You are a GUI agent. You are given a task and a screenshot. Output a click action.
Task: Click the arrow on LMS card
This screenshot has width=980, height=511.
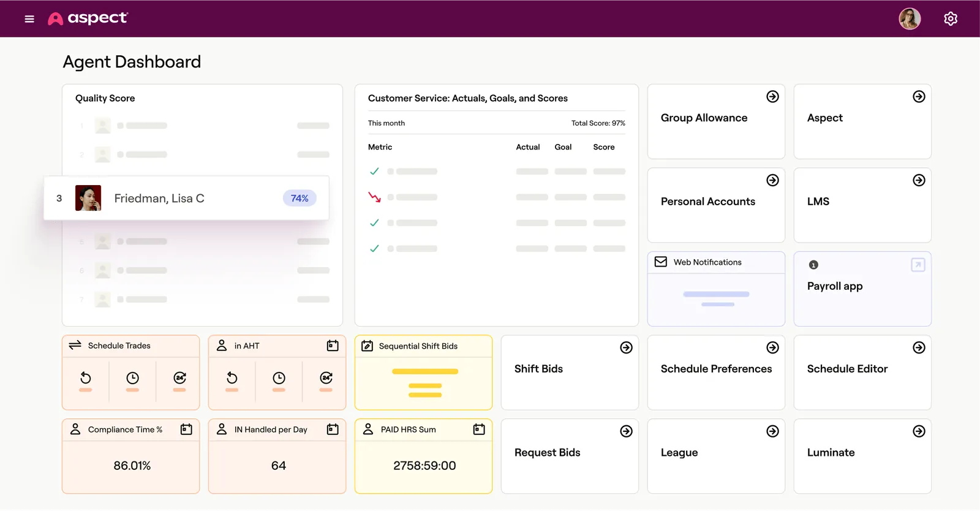coord(919,180)
